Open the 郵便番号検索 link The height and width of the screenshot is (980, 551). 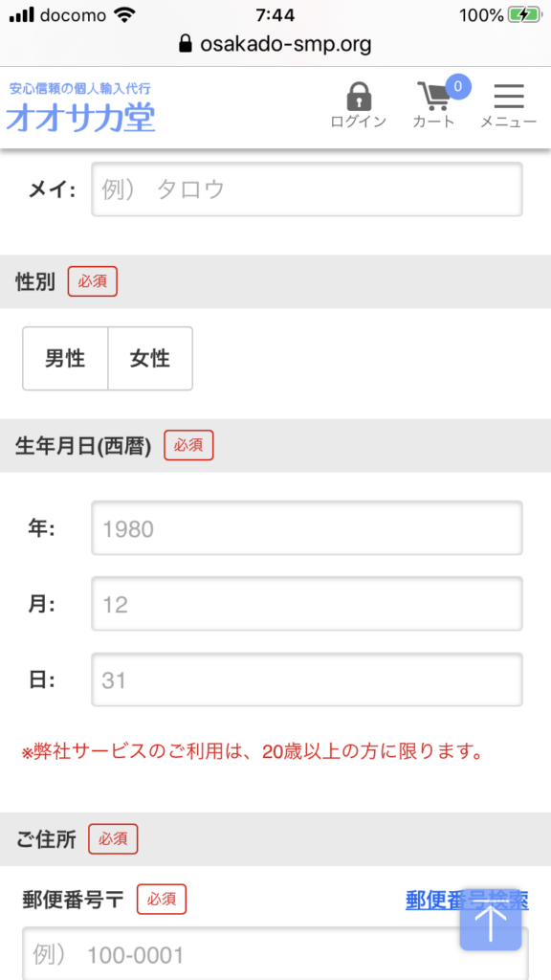[467, 900]
